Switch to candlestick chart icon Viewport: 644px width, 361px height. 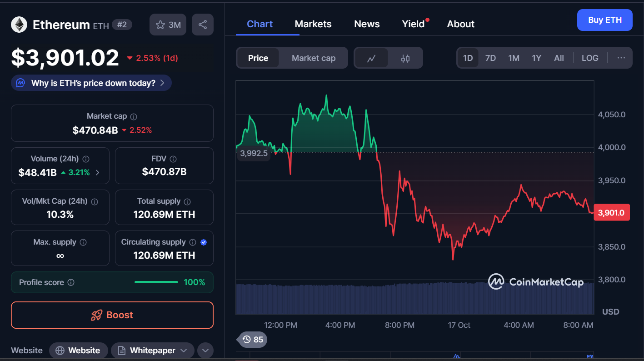pyautogui.click(x=405, y=58)
